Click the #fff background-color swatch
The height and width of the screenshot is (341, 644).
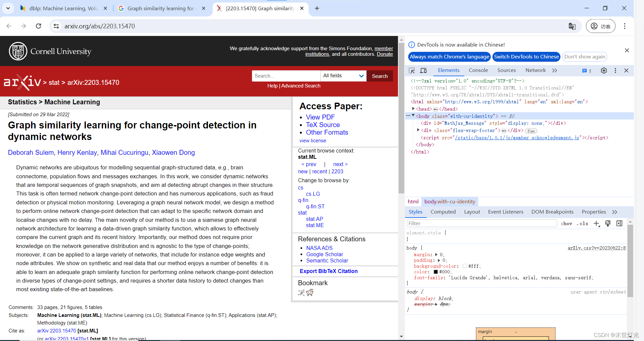click(x=465, y=266)
